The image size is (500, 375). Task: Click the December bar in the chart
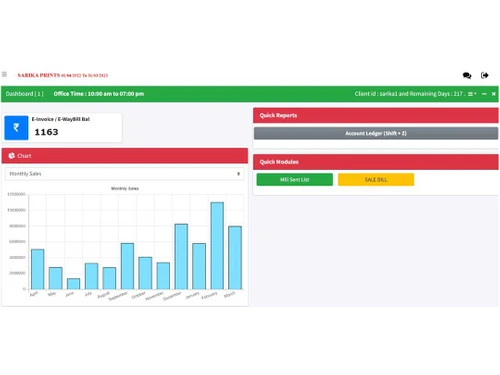pyautogui.click(x=181, y=256)
